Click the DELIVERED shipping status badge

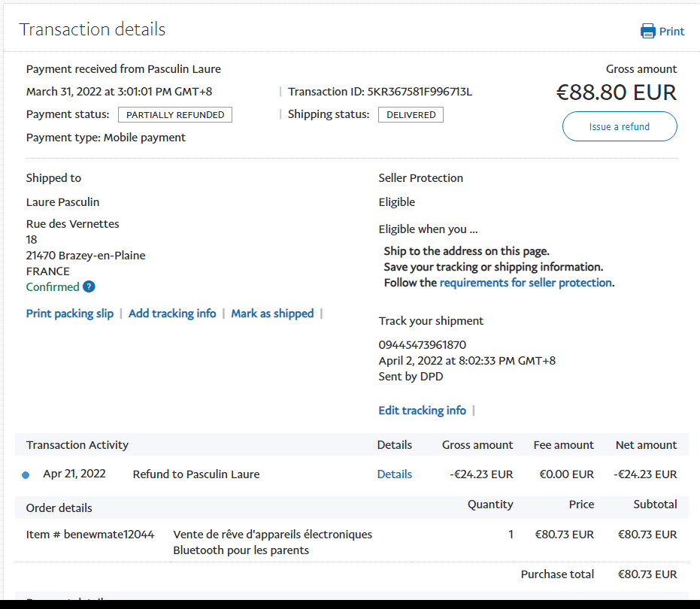click(x=411, y=115)
